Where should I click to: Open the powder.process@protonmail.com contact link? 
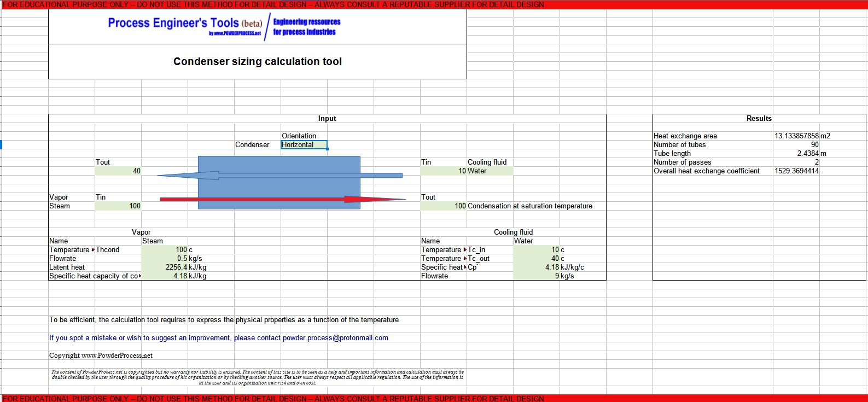[x=335, y=338]
